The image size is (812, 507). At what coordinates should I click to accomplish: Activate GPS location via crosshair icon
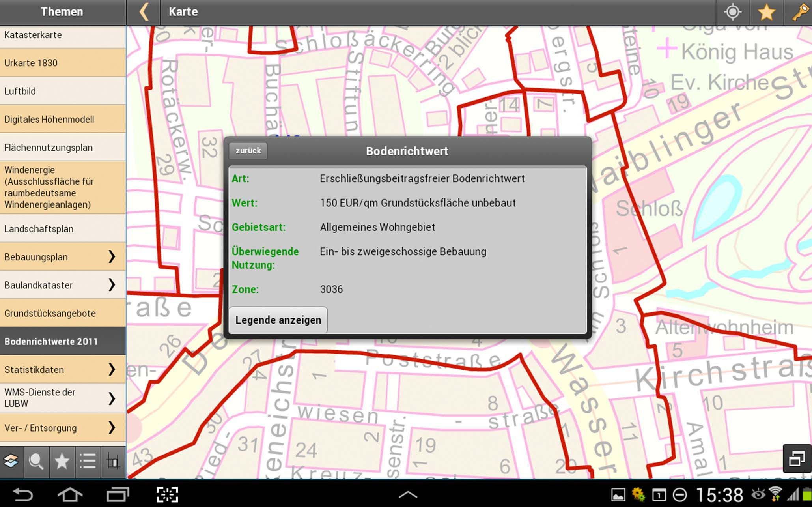pyautogui.click(x=732, y=12)
